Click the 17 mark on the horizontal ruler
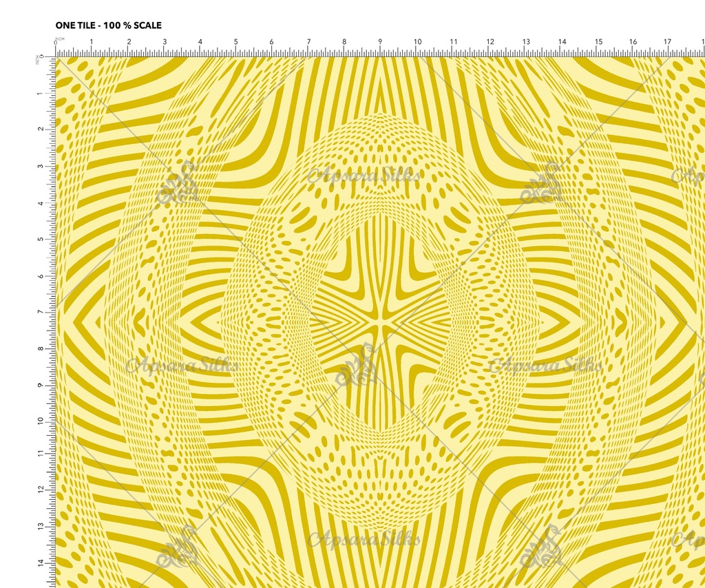The width and height of the screenshot is (705, 588). [x=667, y=43]
